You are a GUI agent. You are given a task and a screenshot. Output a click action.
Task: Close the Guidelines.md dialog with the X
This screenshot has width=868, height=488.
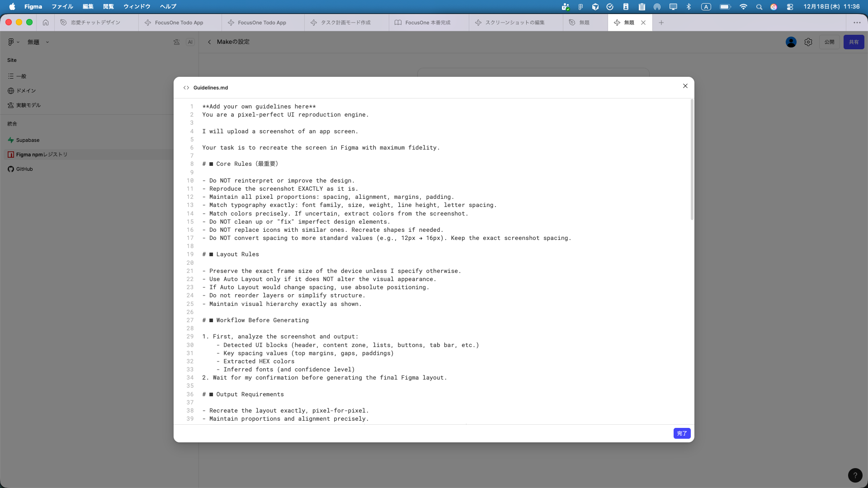click(x=685, y=86)
